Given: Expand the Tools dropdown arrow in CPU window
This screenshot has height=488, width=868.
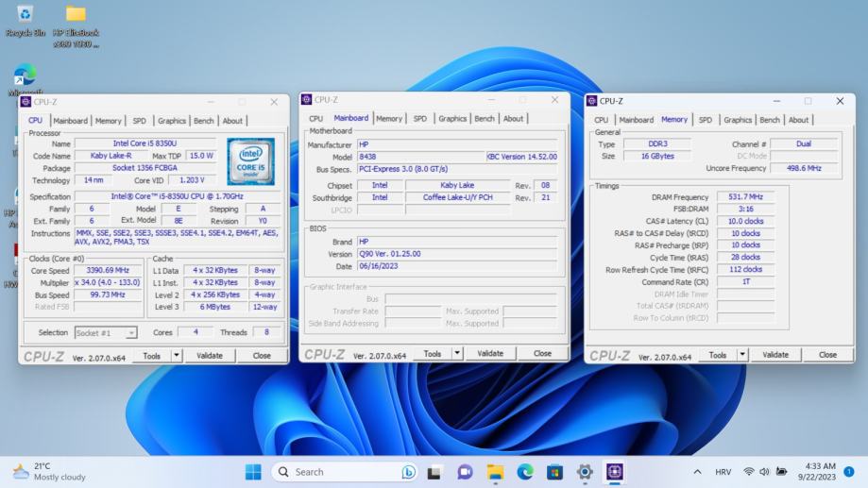Looking at the screenshot, I should pyautogui.click(x=176, y=356).
